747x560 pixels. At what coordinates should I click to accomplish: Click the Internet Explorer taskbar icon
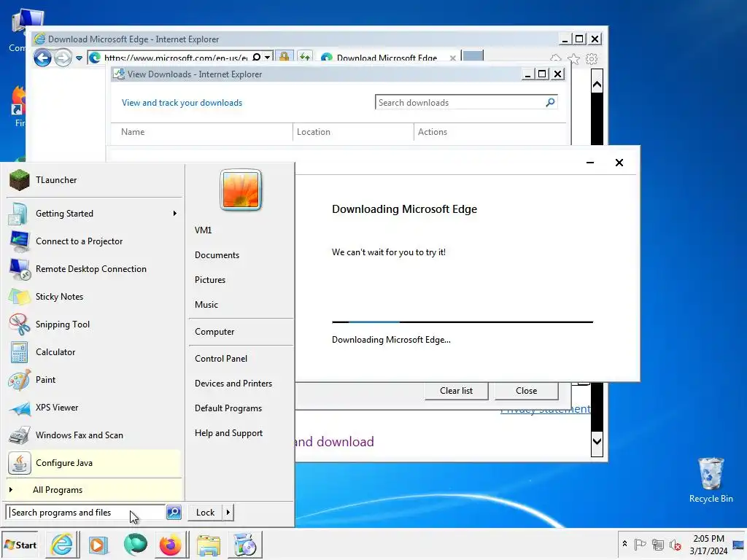[62, 544]
